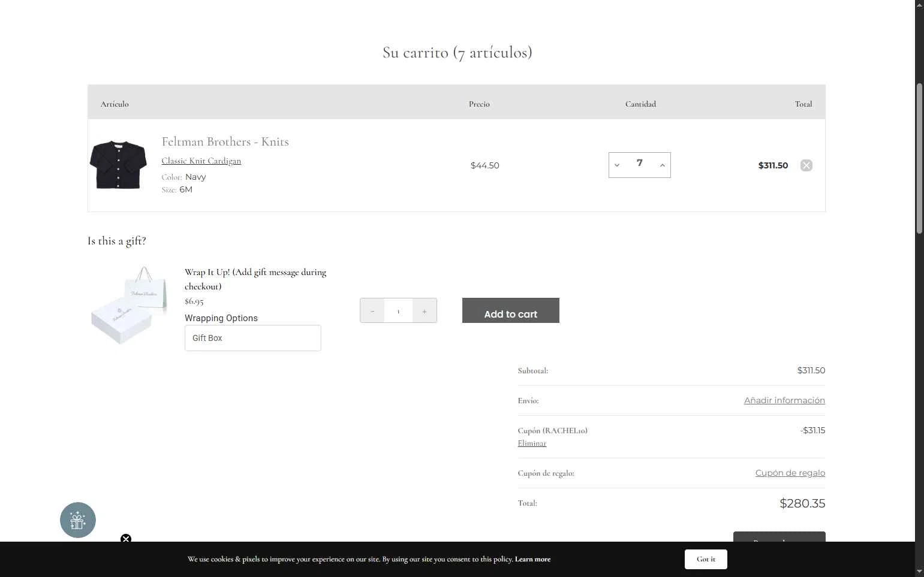The height and width of the screenshot is (577, 924).
Task: Decrease gift wrap quantity with minus button
Action: tap(372, 311)
